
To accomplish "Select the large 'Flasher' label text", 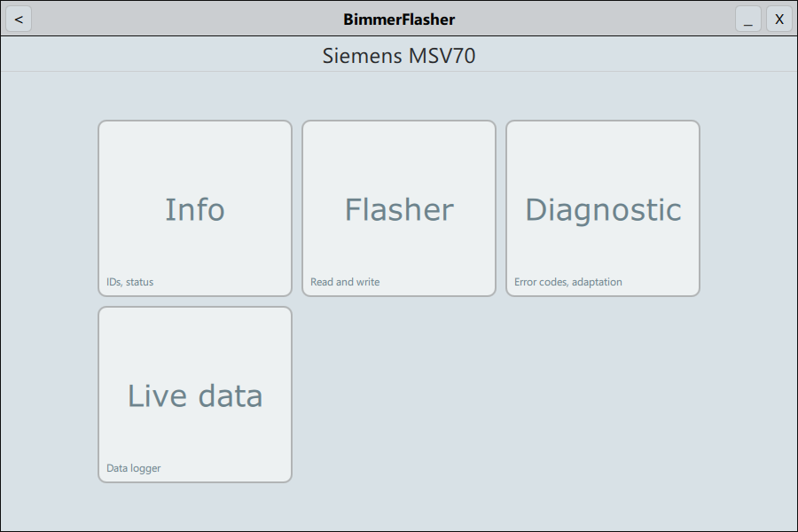I will coord(399,209).
